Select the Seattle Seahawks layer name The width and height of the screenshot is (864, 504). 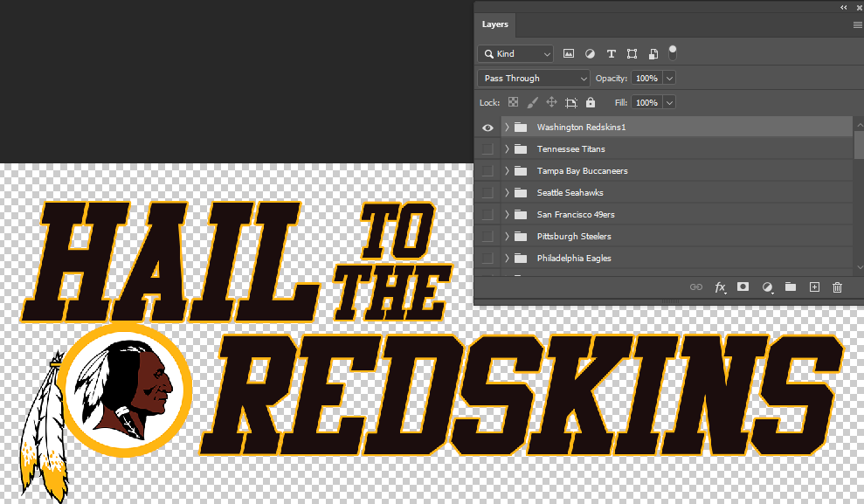click(x=570, y=193)
